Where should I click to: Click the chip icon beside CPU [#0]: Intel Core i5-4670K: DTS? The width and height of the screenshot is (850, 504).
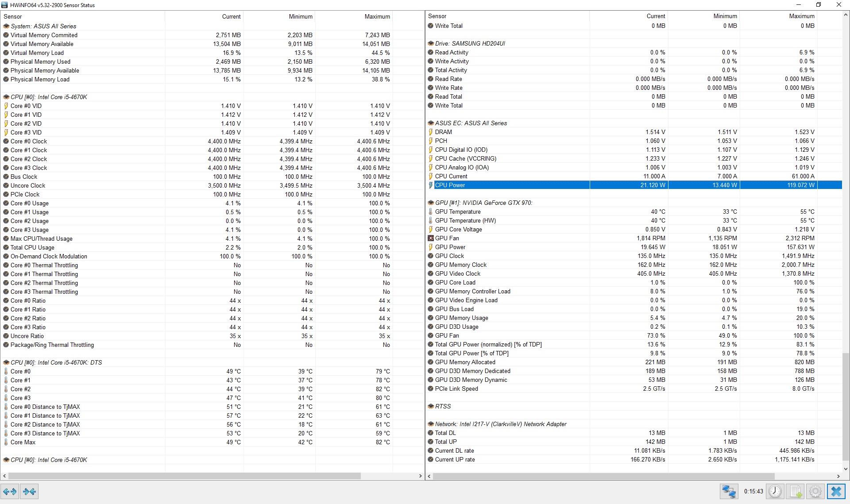pyautogui.click(x=6, y=362)
